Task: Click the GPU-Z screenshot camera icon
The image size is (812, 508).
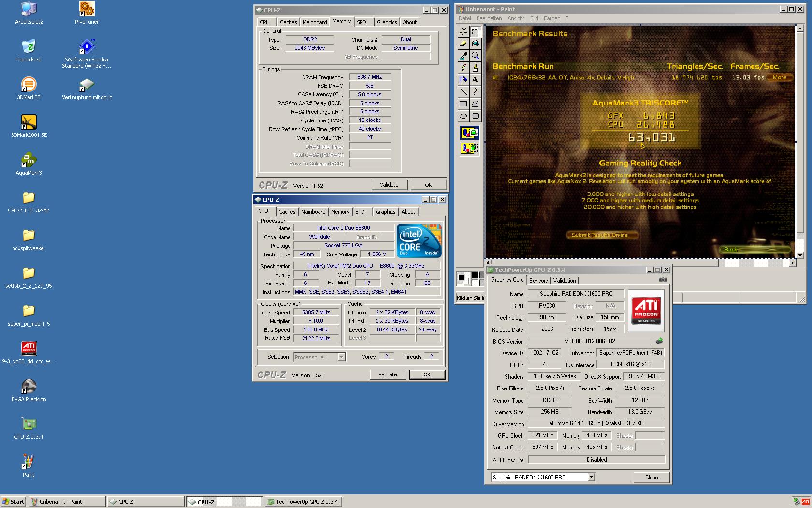Action: click(x=663, y=280)
